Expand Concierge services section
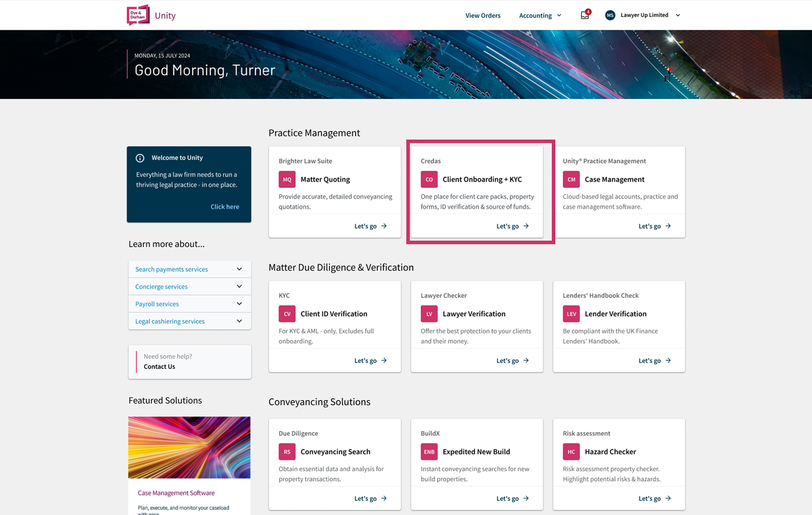This screenshot has width=812, height=515. (189, 287)
